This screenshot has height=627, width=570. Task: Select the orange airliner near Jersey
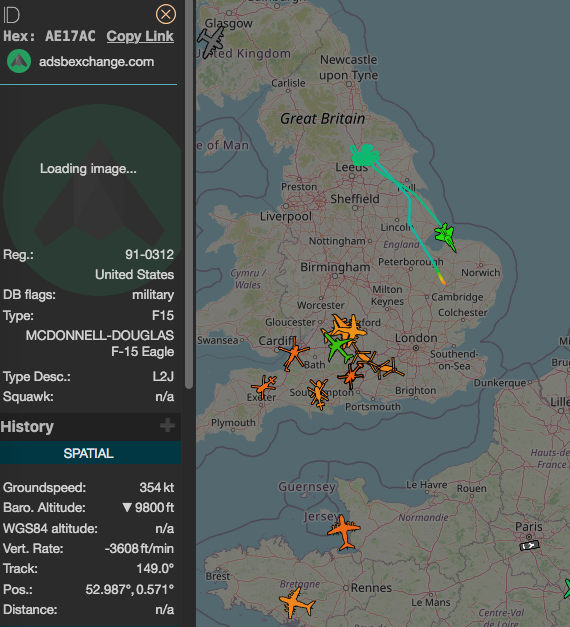tap(344, 532)
